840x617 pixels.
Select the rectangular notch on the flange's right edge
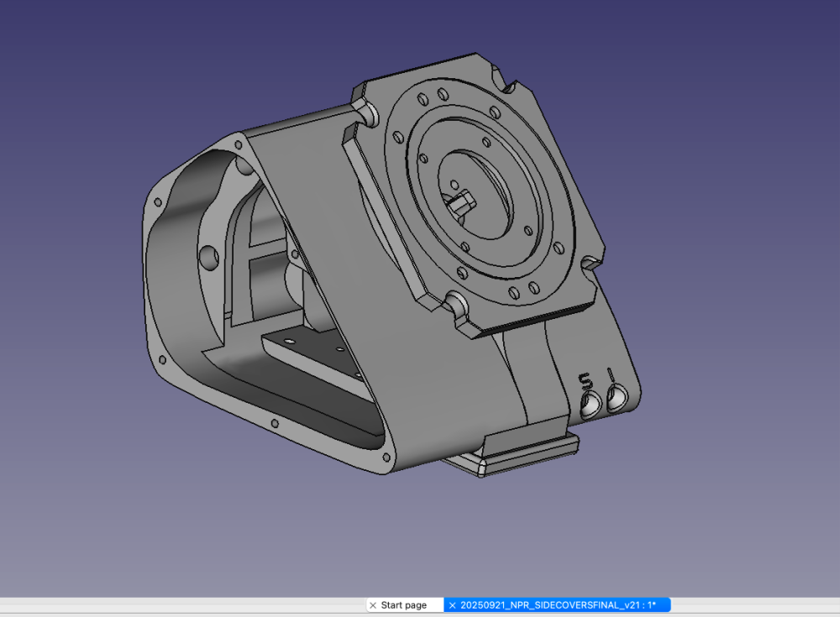(x=591, y=263)
